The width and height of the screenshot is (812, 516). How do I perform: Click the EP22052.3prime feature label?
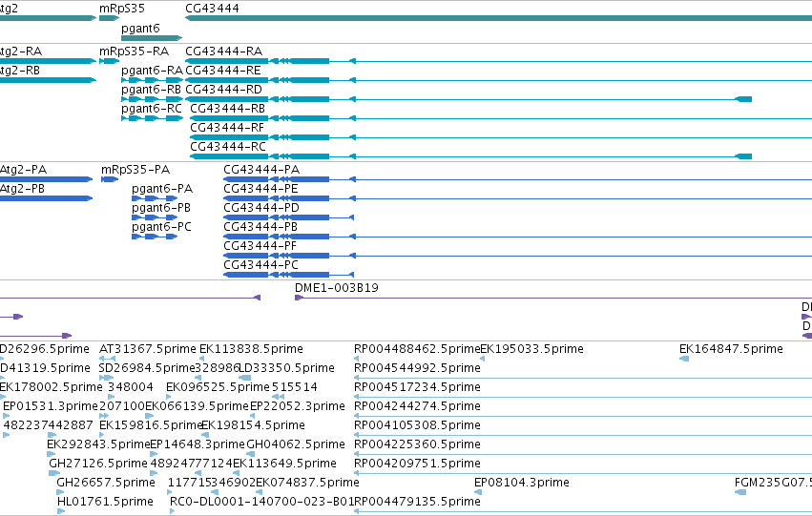298,407
